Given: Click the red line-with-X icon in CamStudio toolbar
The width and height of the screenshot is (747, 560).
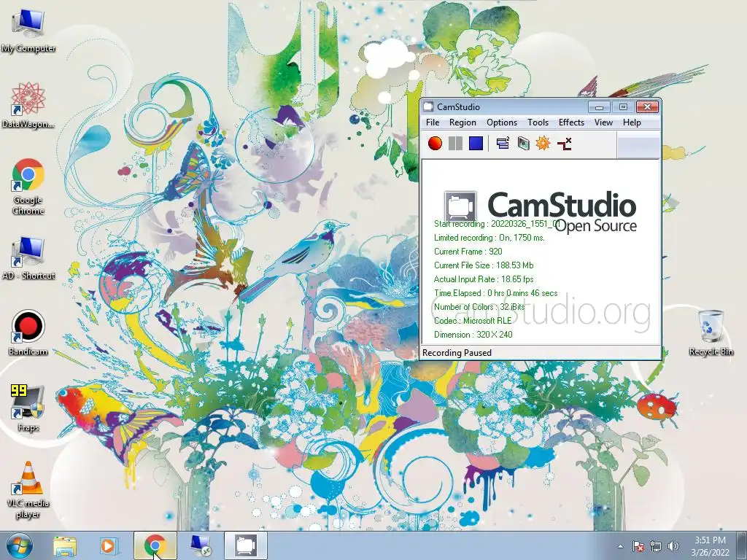Looking at the screenshot, I should pyautogui.click(x=564, y=144).
